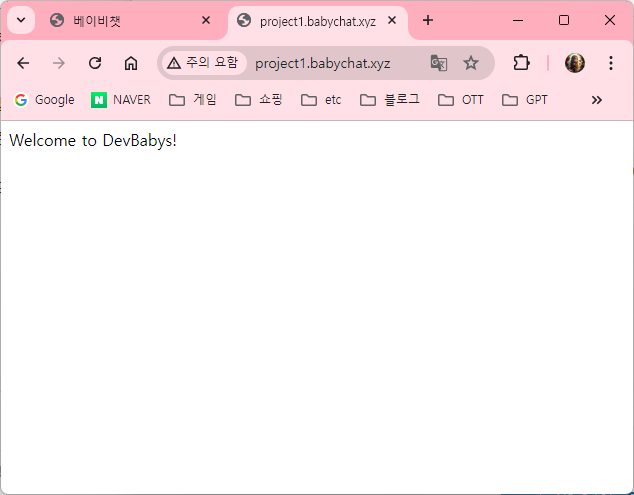Open the home page
The width and height of the screenshot is (634, 495).
coord(131,63)
